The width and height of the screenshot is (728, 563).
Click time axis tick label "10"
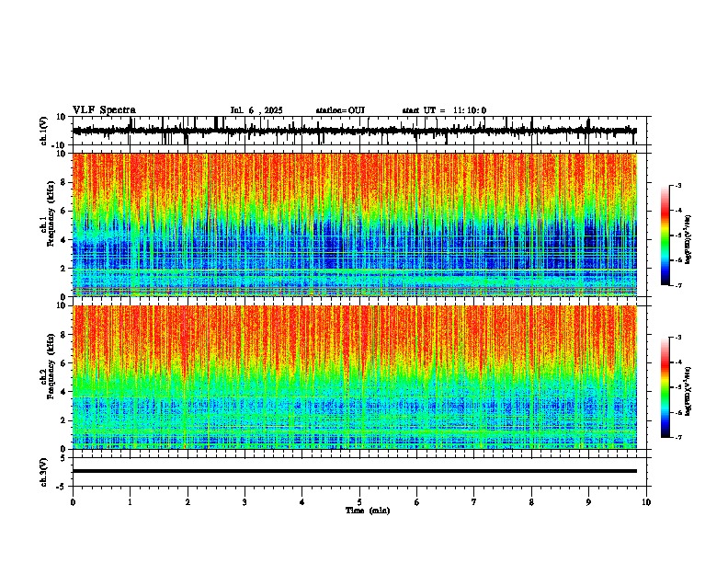pyautogui.click(x=646, y=502)
